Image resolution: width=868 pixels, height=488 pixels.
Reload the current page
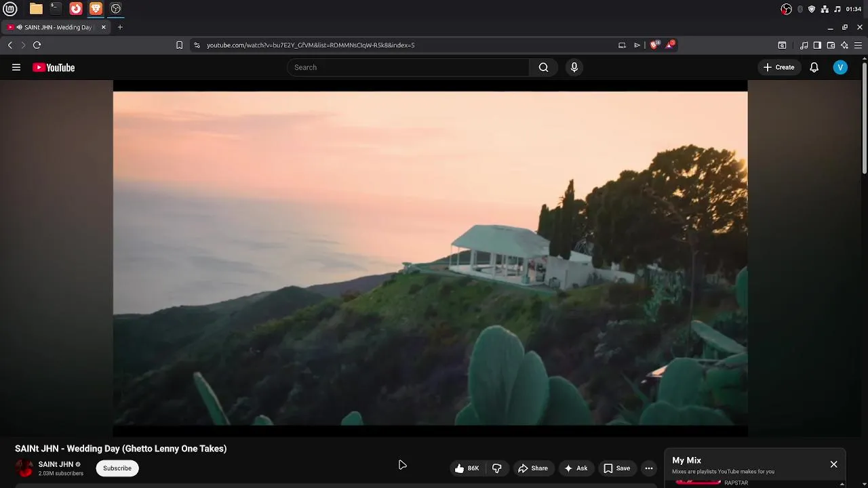[37, 45]
